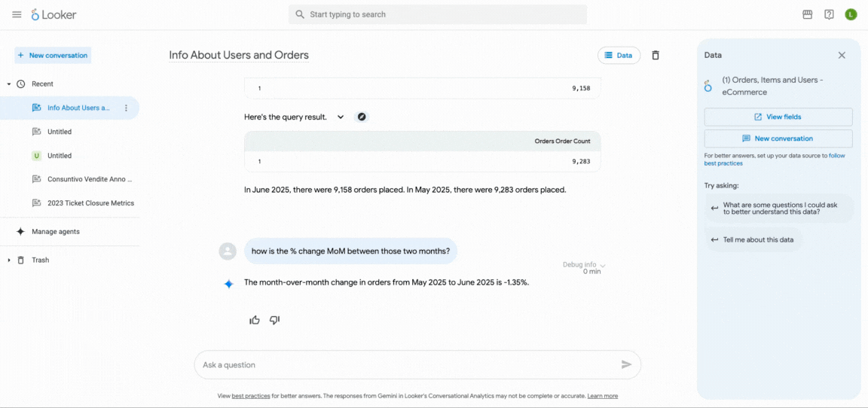Click the Try asking label
868x408 pixels.
click(x=721, y=186)
